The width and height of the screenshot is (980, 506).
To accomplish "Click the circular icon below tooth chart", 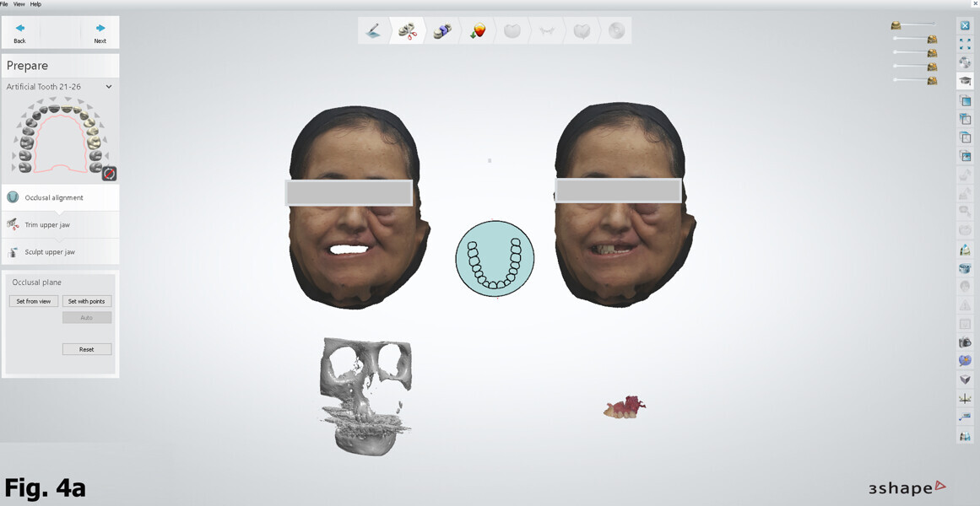I will tap(109, 174).
